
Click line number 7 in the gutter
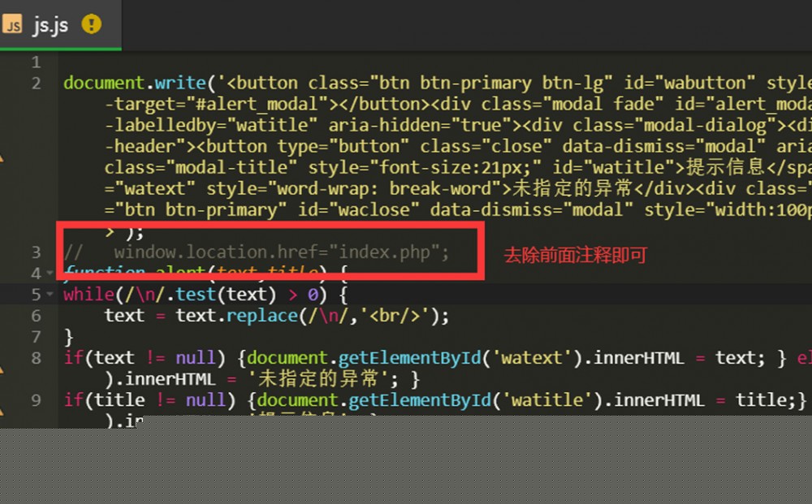35,337
